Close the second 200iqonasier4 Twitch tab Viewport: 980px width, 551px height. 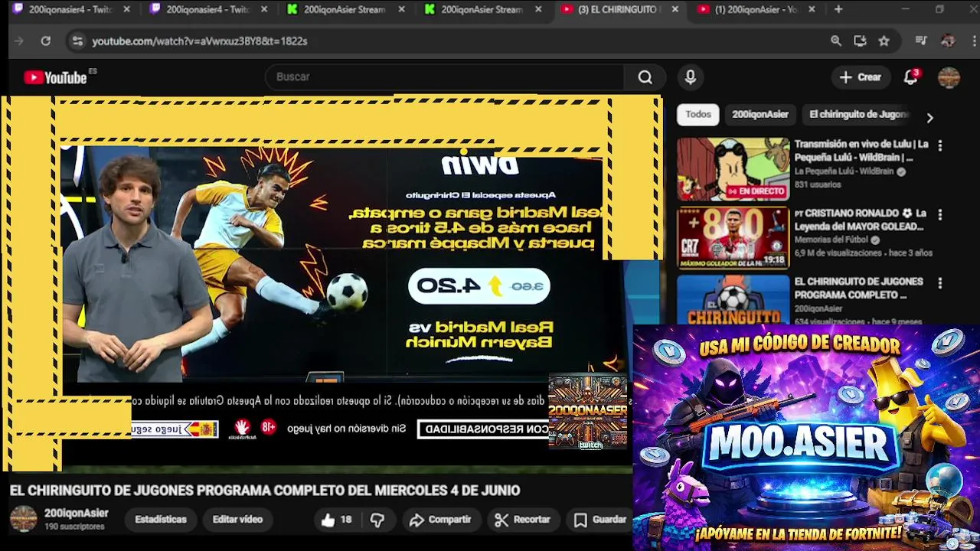click(263, 9)
